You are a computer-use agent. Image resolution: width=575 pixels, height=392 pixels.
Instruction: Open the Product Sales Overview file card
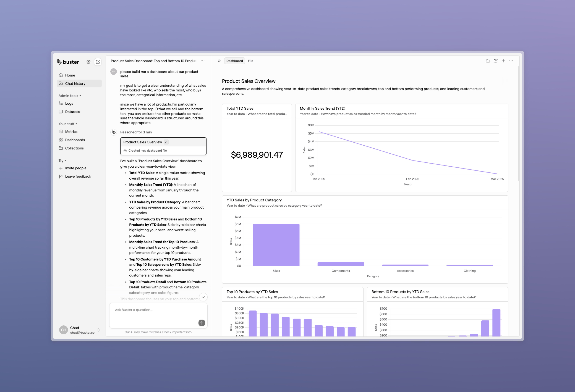pos(163,146)
